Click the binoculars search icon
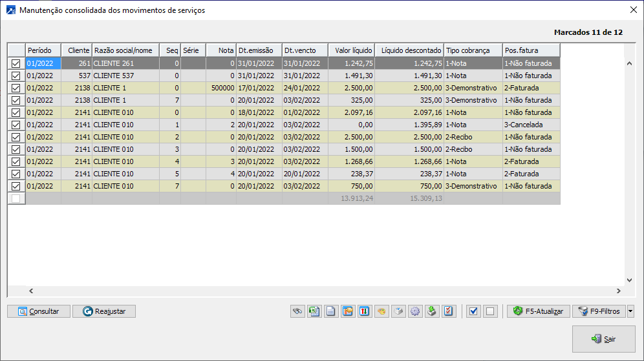 point(297,311)
